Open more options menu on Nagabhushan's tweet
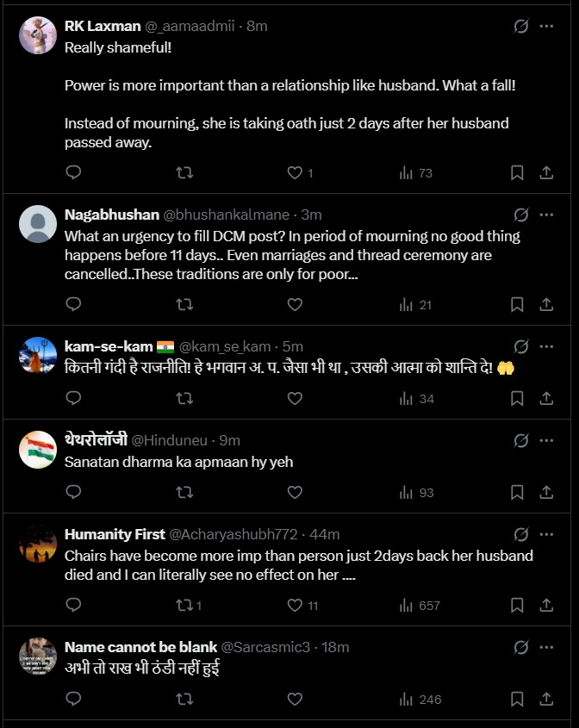This screenshot has width=579, height=728. [x=546, y=215]
